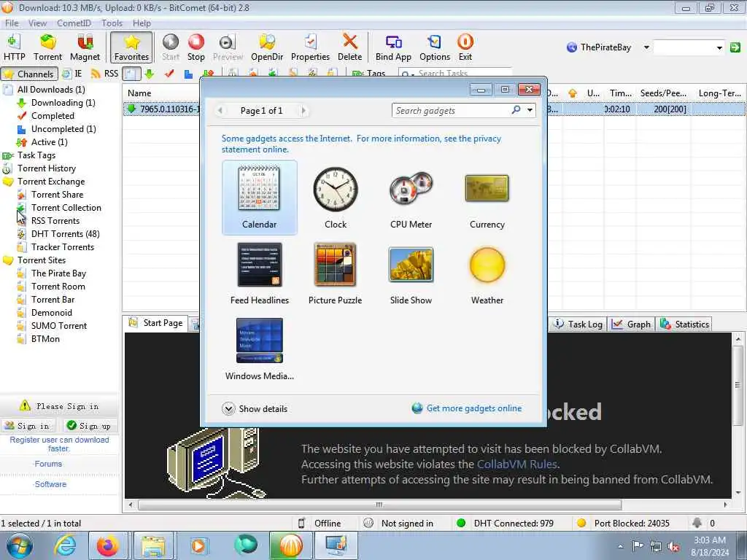Open the Software link
The height and width of the screenshot is (560, 747).
(50, 484)
